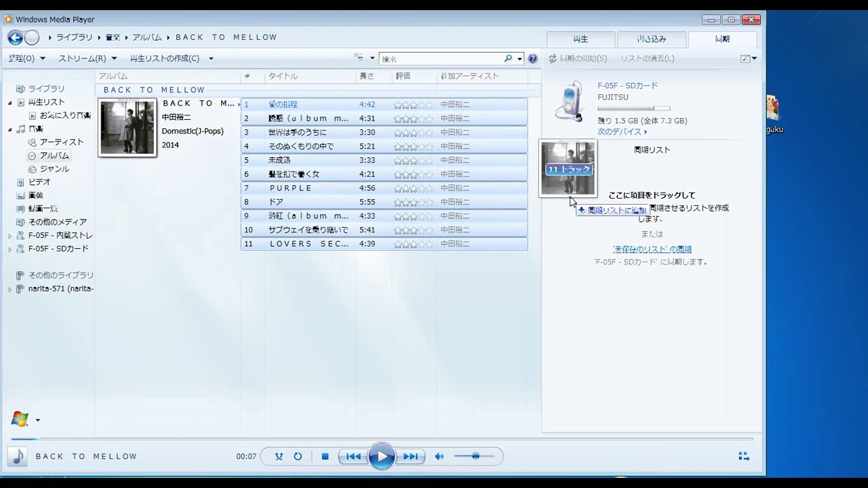This screenshot has height=488, width=868.
Task: Sort by the 長さ column header
Action: 367,77
